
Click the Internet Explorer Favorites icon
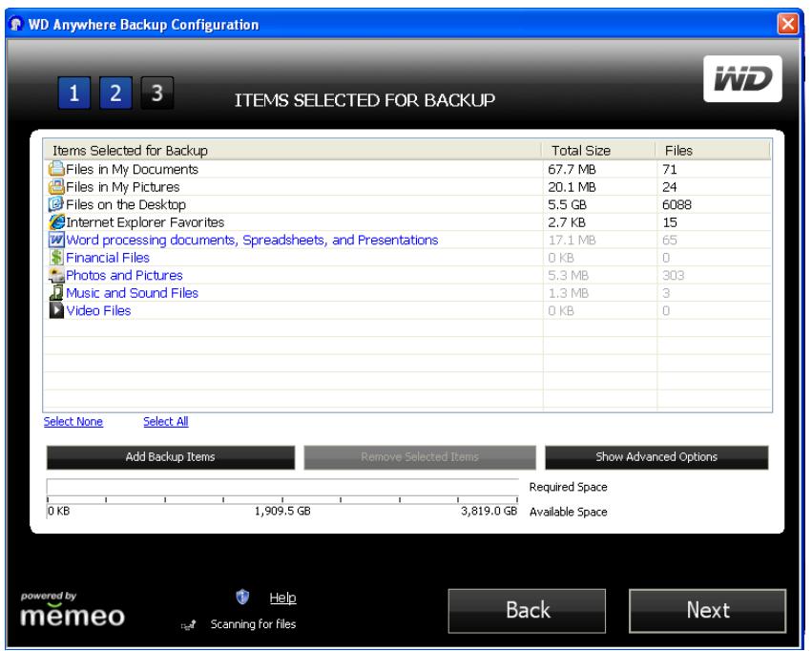56,221
